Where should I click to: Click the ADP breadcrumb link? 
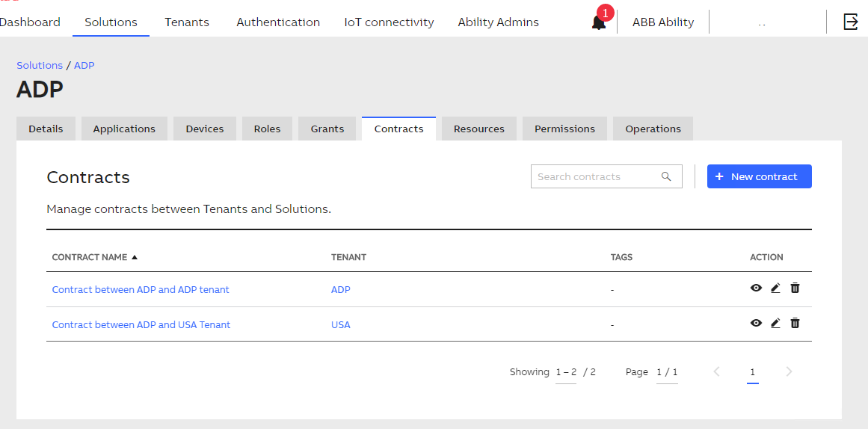click(84, 65)
